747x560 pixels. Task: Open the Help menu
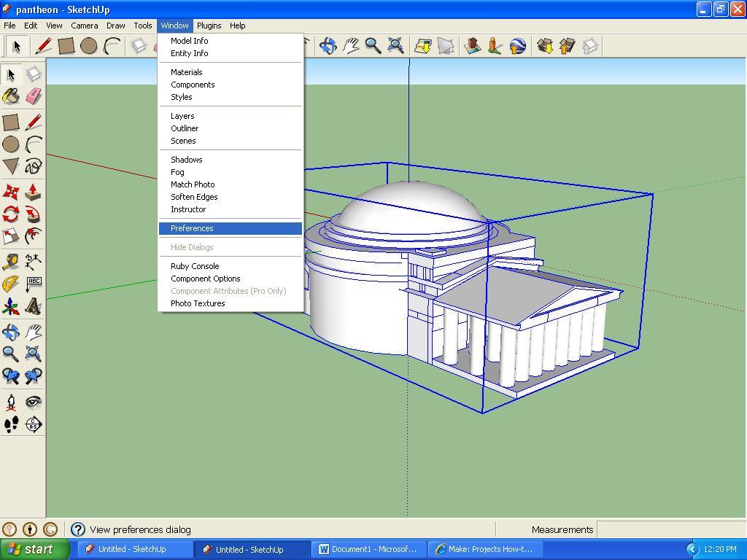pos(237,26)
